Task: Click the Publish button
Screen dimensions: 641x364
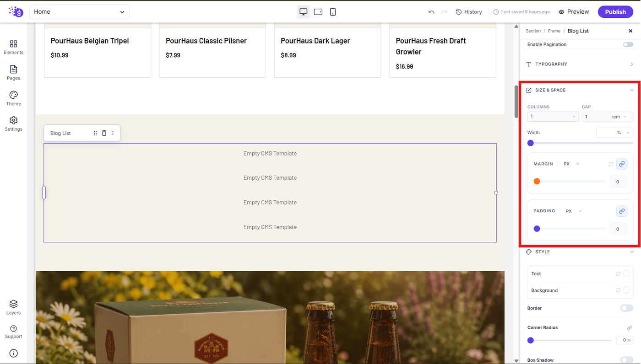Action: (615, 12)
